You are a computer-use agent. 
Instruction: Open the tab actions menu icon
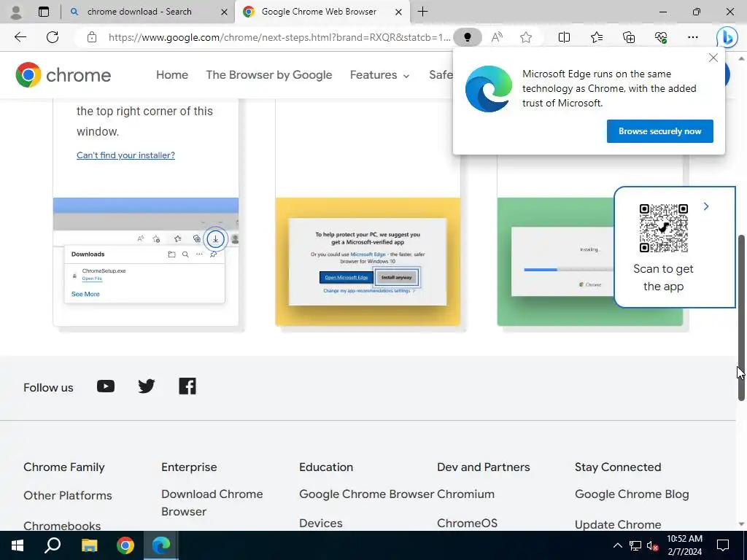pos(44,12)
